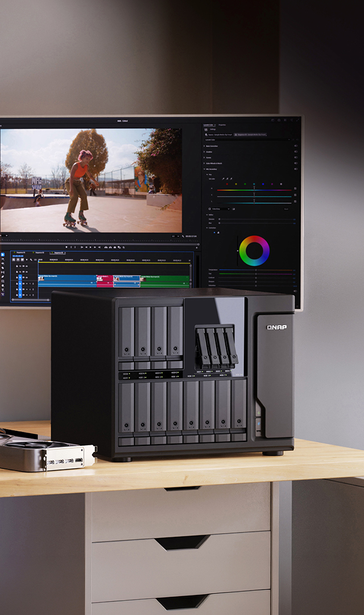
Task: Click the red color preset dot
Action: coord(227,184)
